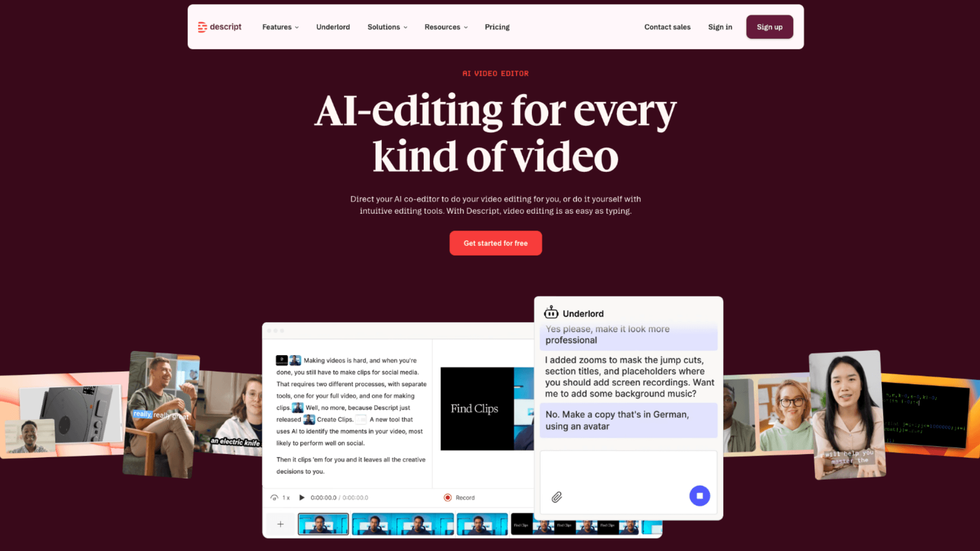Click the Descript logo in the navbar
Screen dimensions: 980x551
219,27
